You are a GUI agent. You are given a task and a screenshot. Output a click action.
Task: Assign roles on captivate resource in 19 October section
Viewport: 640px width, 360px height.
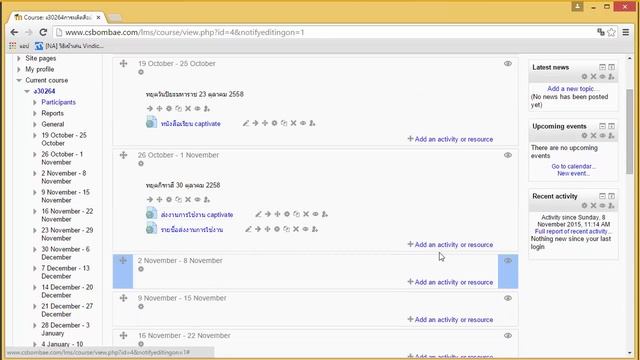coord(312,123)
